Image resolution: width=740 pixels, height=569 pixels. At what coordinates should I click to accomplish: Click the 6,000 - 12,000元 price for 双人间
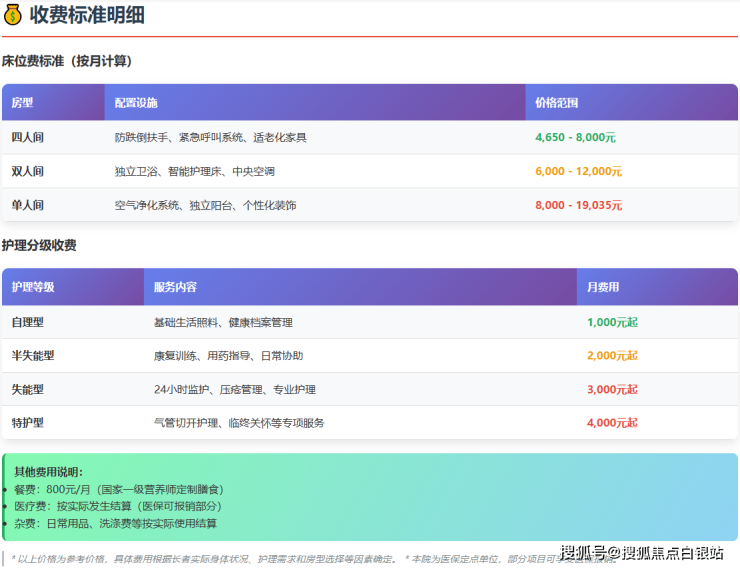pyautogui.click(x=578, y=172)
